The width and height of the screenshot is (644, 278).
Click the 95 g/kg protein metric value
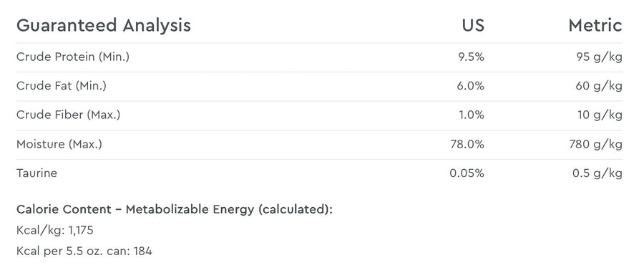click(x=599, y=57)
